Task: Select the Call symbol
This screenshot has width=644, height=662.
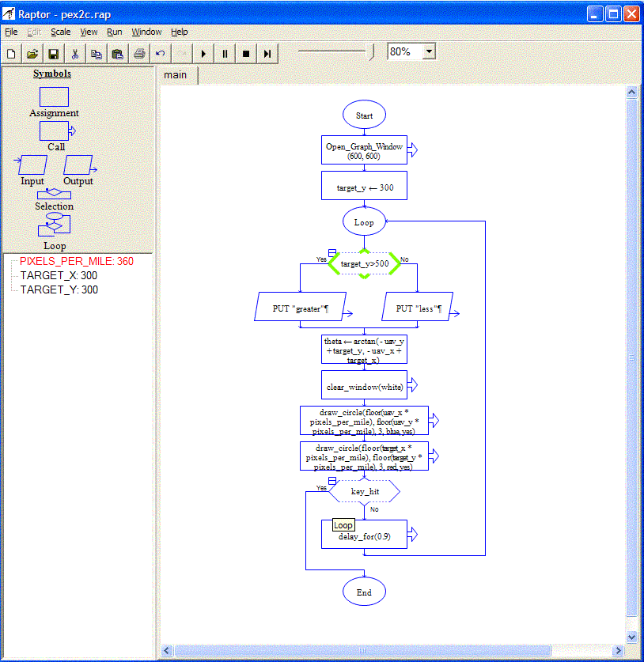Action: (x=57, y=131)
